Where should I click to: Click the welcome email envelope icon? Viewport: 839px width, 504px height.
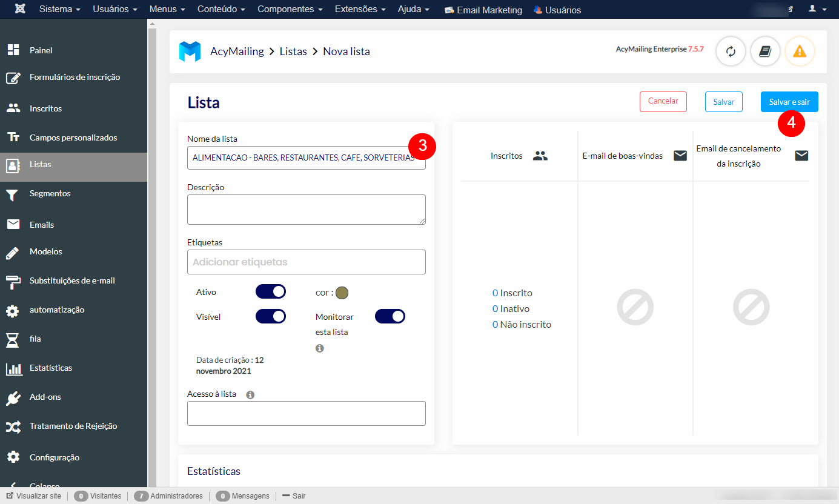click(x=680, y=155)
